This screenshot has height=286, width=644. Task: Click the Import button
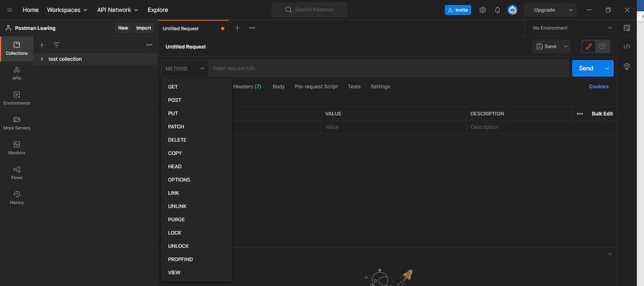coord(144,28)
